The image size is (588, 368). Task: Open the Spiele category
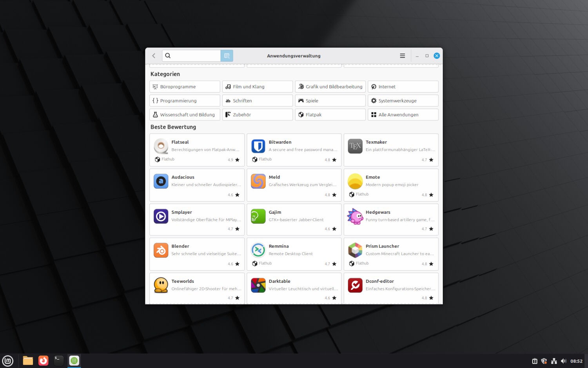coord(330,101)
